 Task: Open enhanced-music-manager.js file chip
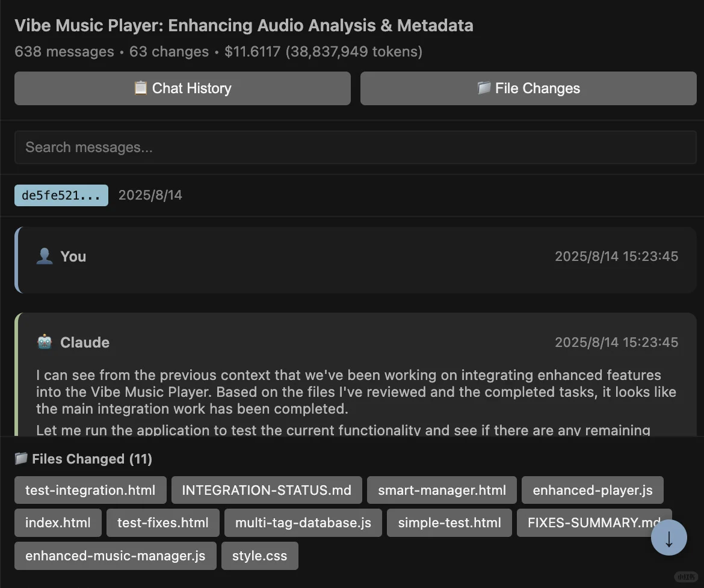[x=116, y=556]
